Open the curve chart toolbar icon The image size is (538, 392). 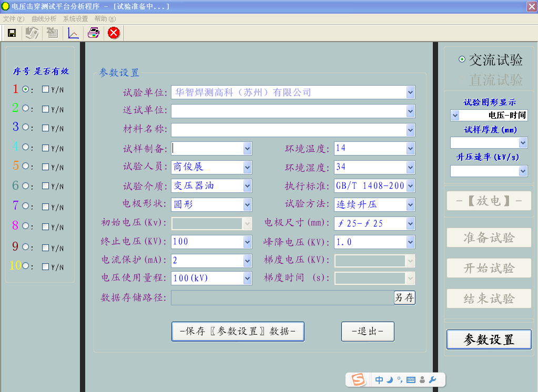[x=74, y=33]
